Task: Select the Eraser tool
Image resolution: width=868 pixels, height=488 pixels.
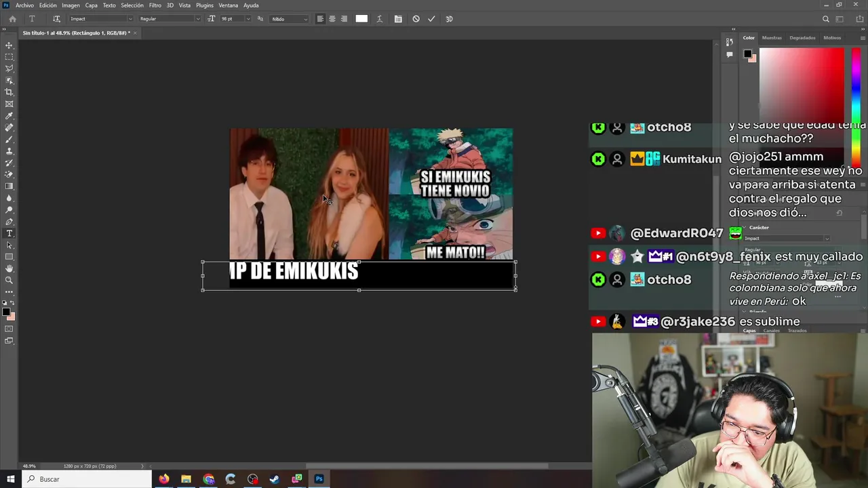Action: [9, 174]
